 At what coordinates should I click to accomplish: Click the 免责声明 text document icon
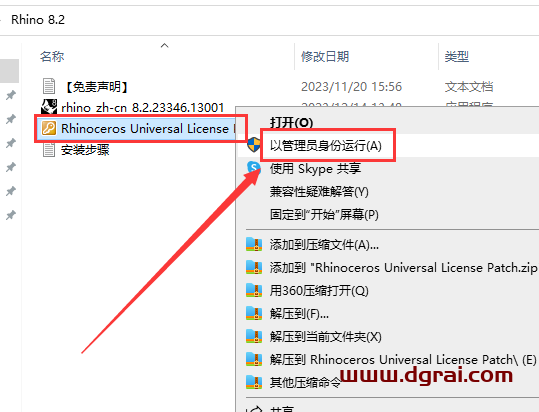pyautogui.click(x=49, y=86)
